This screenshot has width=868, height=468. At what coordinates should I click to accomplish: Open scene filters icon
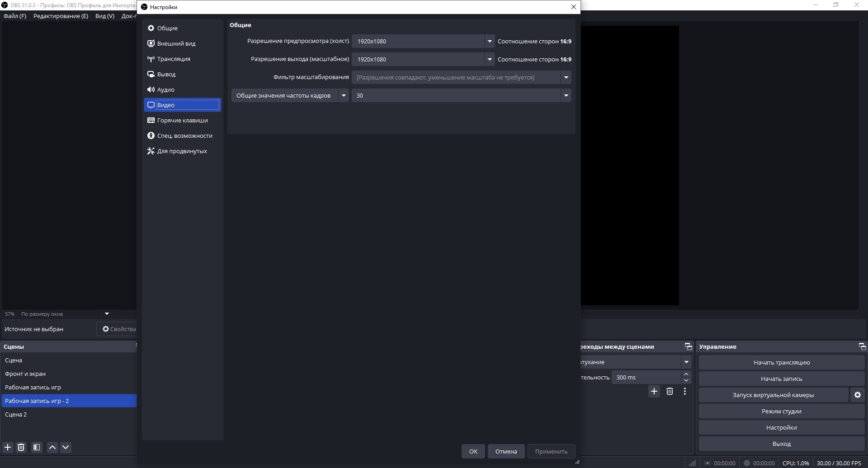click(x=37, y=447)
